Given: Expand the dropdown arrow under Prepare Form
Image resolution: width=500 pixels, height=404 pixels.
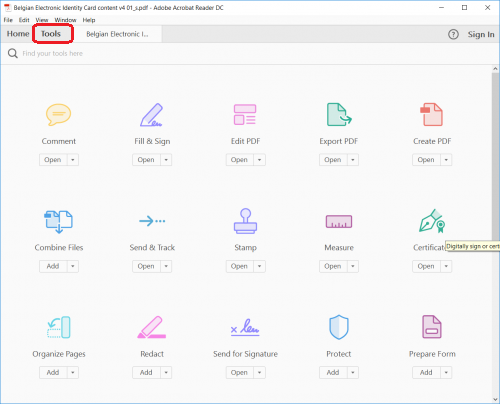Looking at the screenshot, I should [446, 372].
